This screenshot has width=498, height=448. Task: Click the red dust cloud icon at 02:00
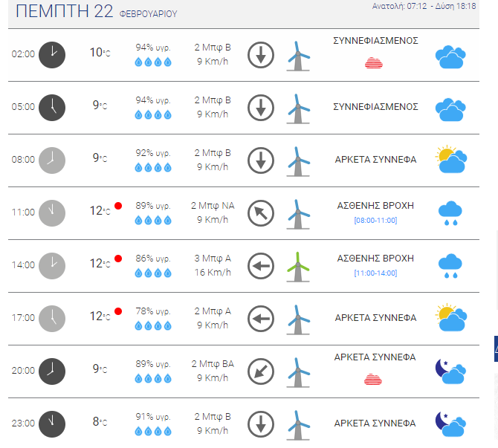pyautogui.click(x=374, y=63)
